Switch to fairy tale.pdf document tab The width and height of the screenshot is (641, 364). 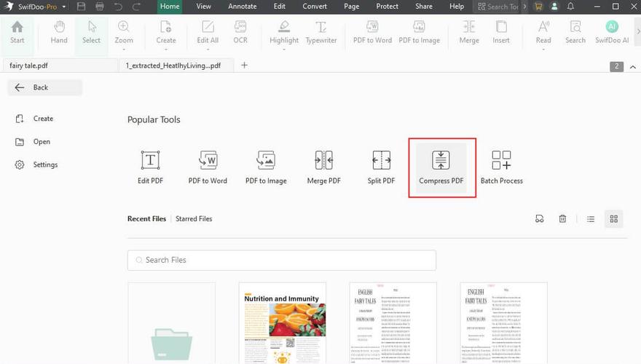[60, 66]
